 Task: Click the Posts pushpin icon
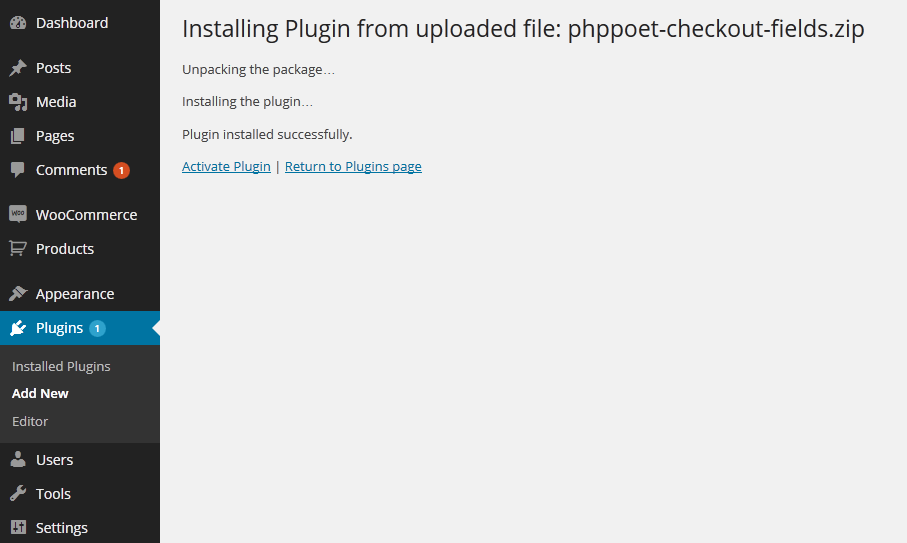click(x=18, y=68)
